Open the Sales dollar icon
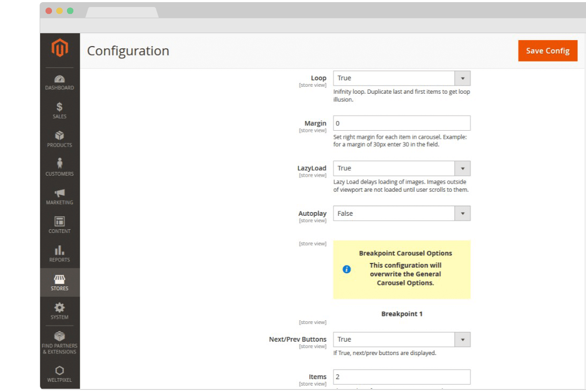The height and width of the screenshot is (392, 586). (x=59, y=108)
